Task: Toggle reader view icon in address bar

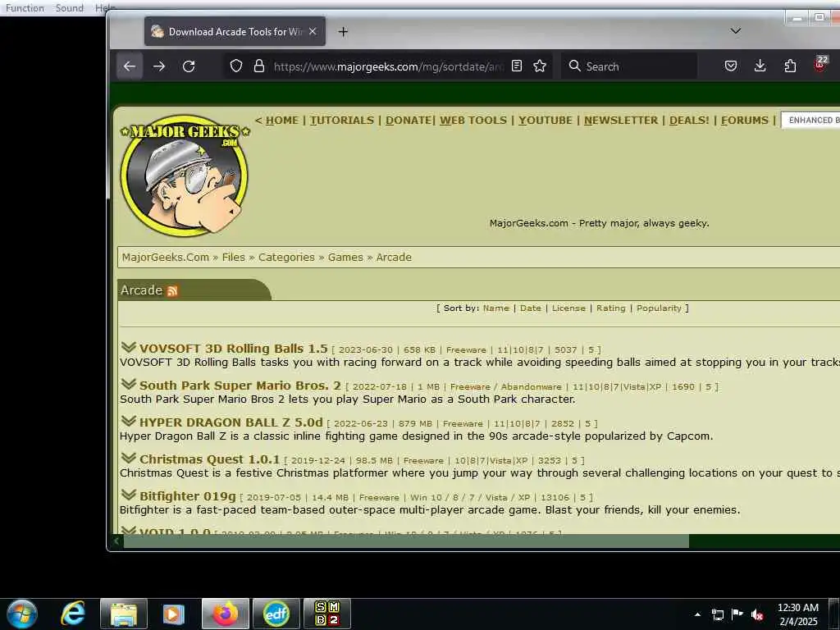Action: [x=517, y=66]
